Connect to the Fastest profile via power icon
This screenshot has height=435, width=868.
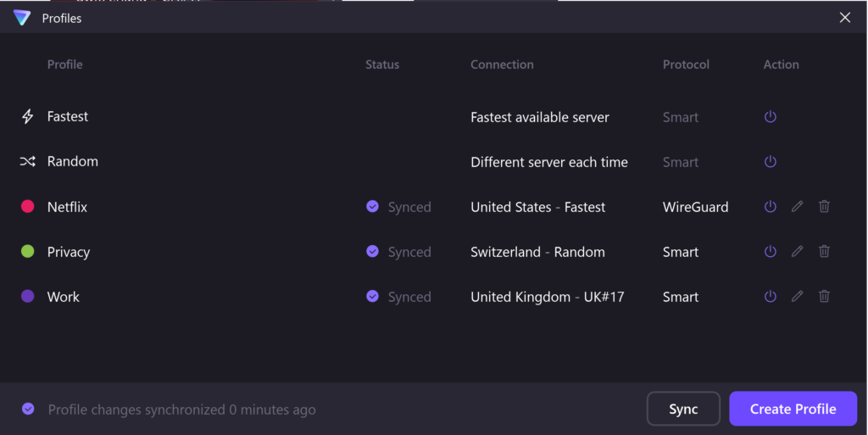[770, 117]
